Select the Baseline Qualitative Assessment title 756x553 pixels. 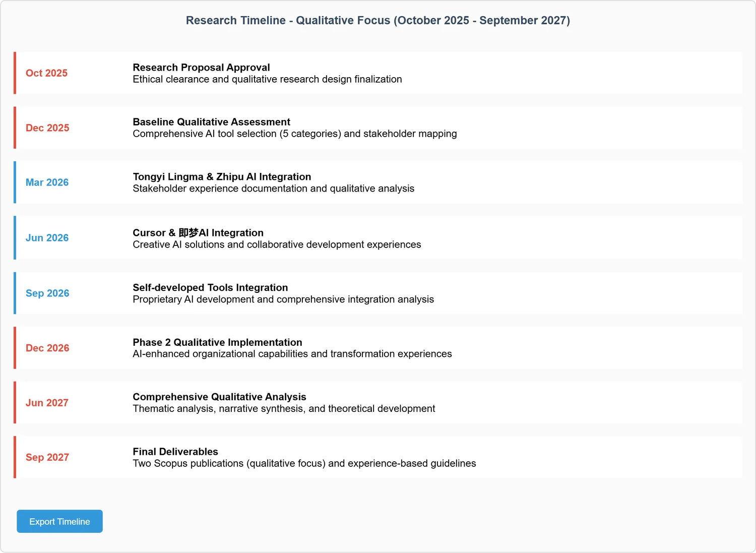coord(211,122)
